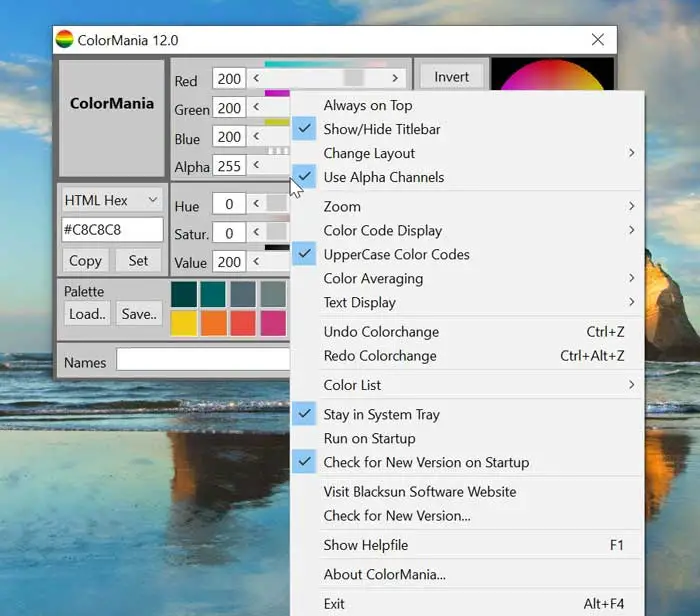Open the HTML Hex format dropdown

112,200
